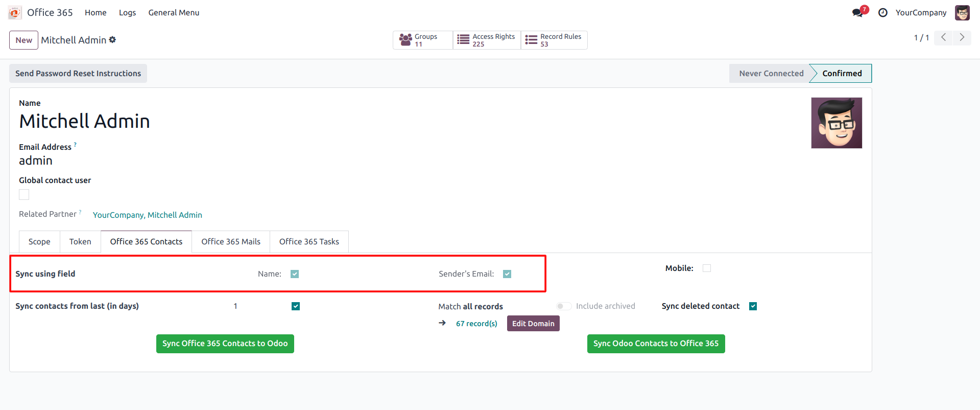
Task: Uncheck the Sync deleted contact checkbox
Action: coord(753,306)
